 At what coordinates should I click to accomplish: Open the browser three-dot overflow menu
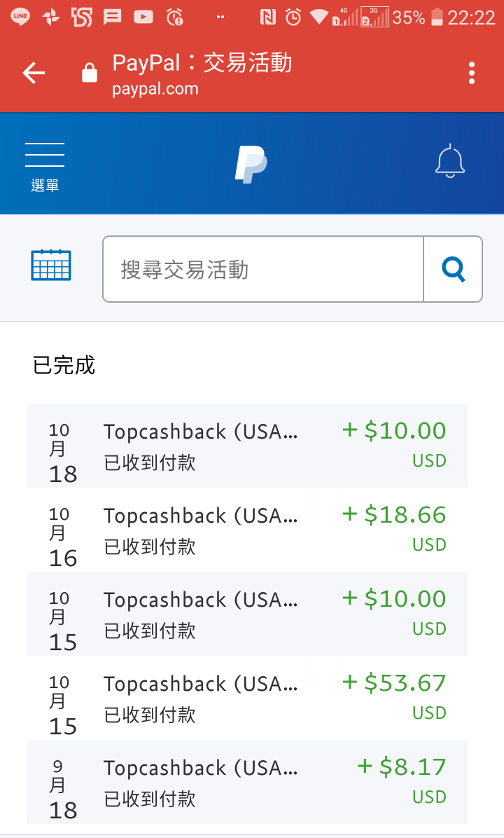pyautogui.click(x=471, y=73)
